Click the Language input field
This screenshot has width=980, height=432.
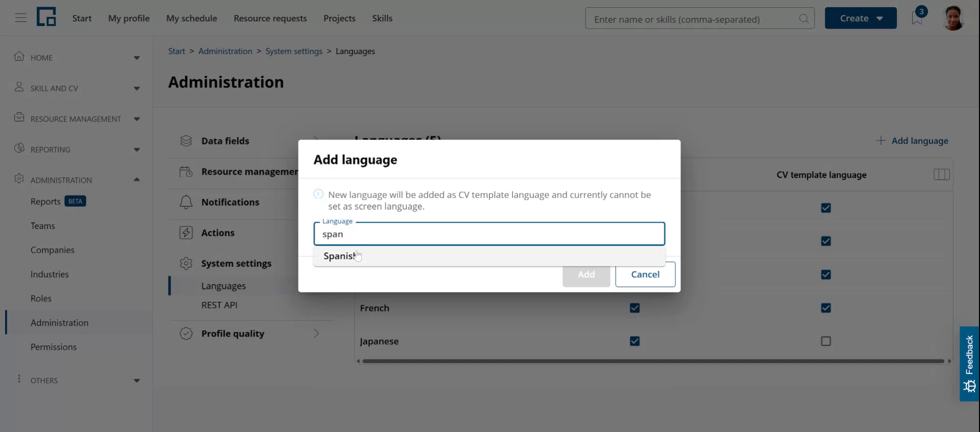coord(489,234)
